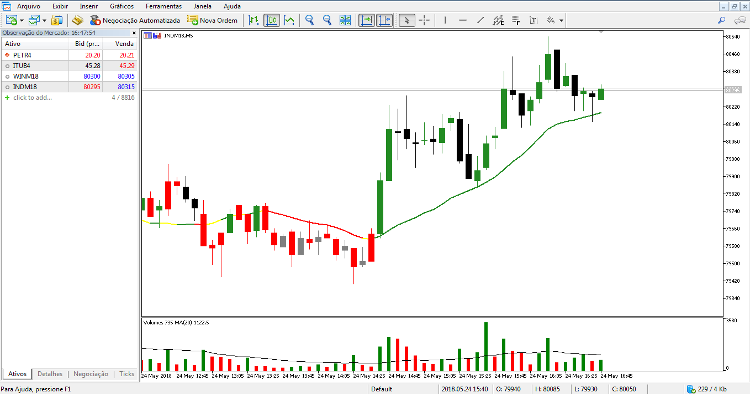Click WINM18 ask price 80305

(x=126, y=76)
